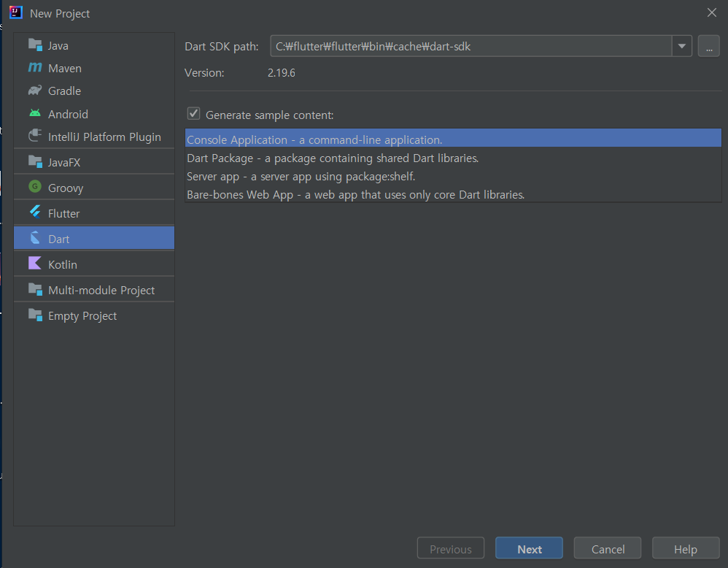
Task: Choose Android project type
Action: point(94,114)
